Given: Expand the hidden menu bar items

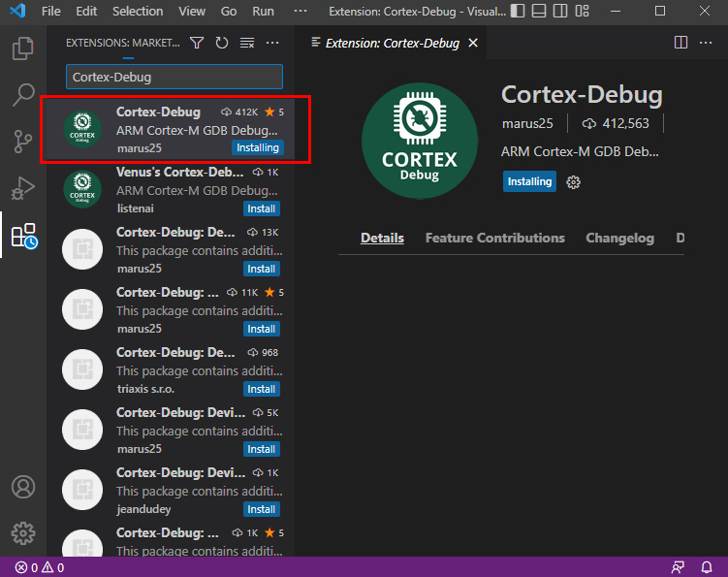Looking at the screenshot, I should click(x=301, y=12).
